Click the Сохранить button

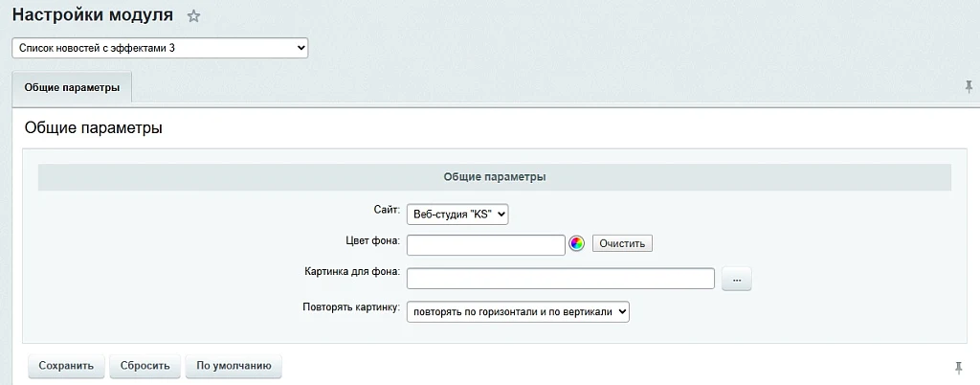pyautogui.click(x=66, y=366)
